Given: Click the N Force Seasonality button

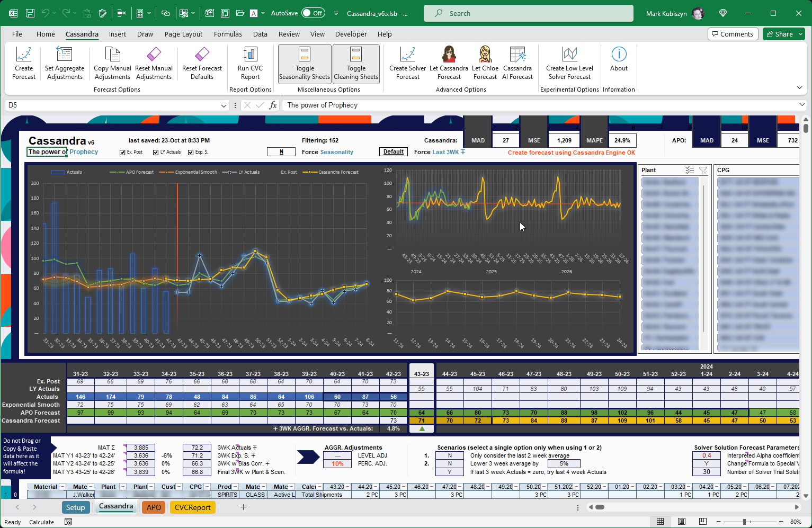Looking at the screenshot, I should pos(281,152).
